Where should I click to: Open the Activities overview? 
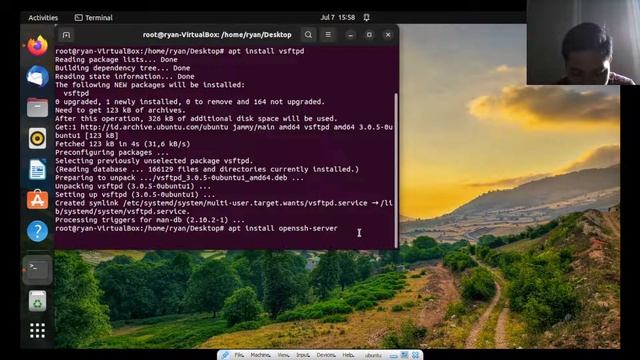[43, 18]
